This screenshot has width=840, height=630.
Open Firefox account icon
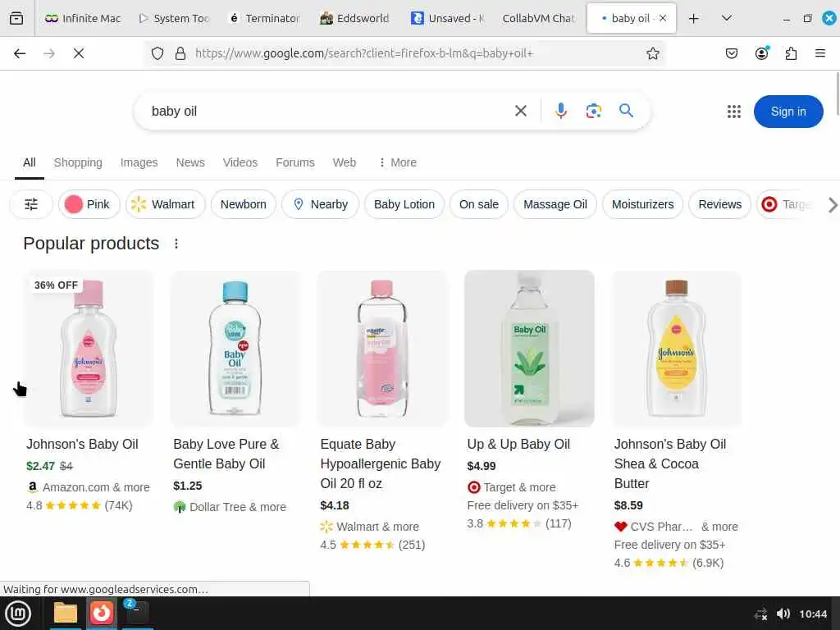click(x=761, y=53)
